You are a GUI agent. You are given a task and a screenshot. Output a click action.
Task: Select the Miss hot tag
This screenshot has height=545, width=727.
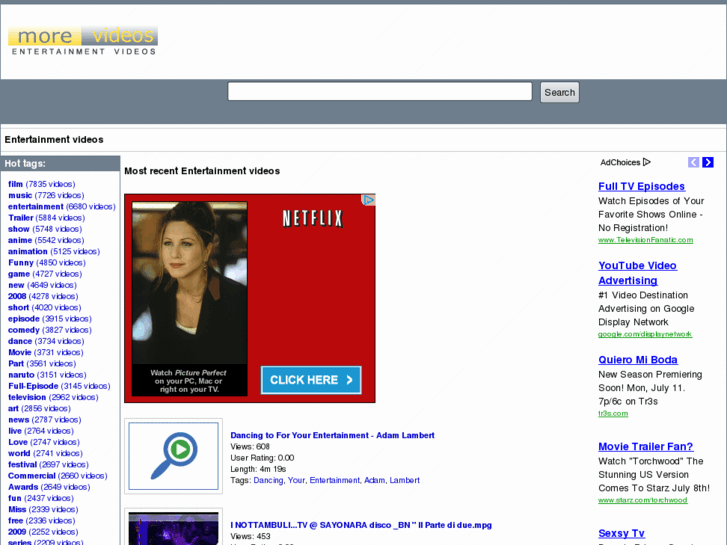(17, 509)
